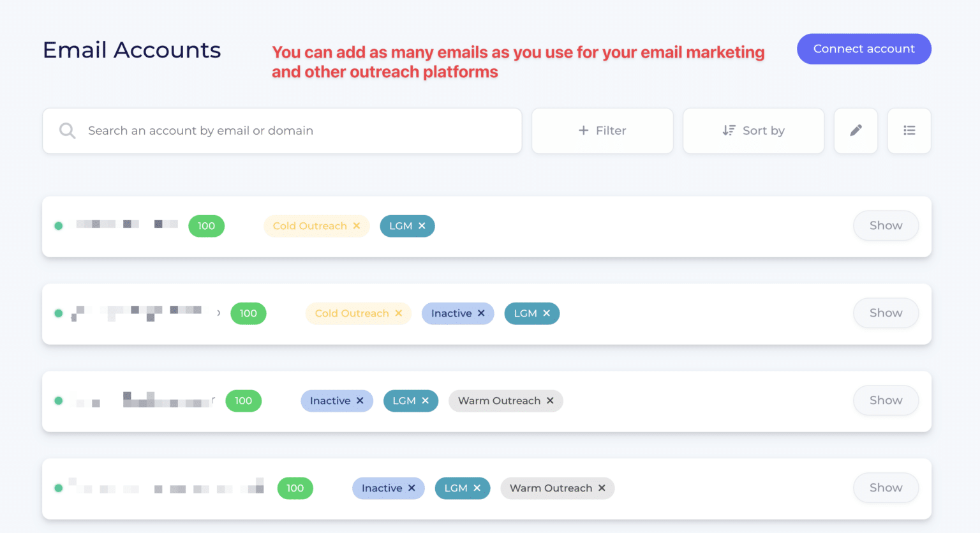Click the green 100 badge on the first row
The image size is (980, 533).
pyautogui.click(x=206, y=225)
